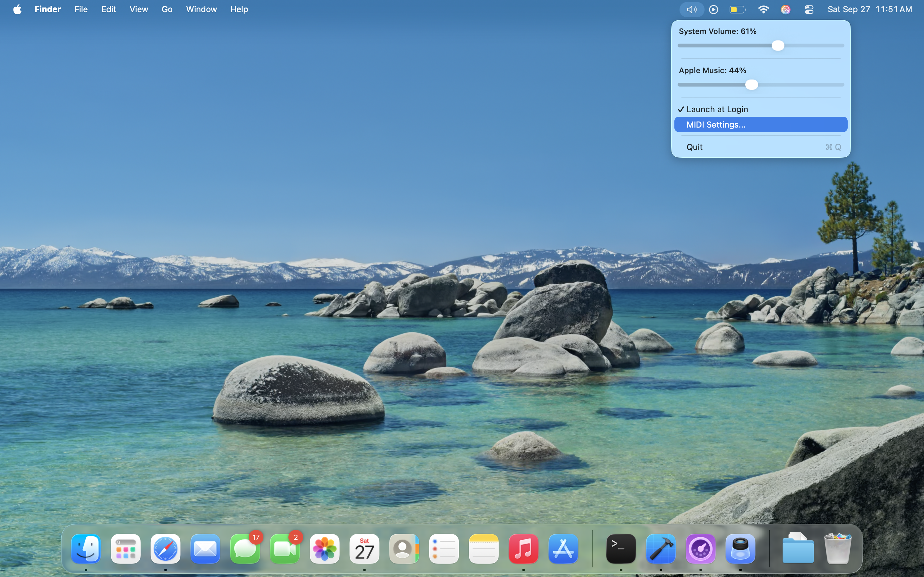Choose MIDI Settings… menu entry
The height and width of the screenshot is (577, 924).
(x=716, y=125)
